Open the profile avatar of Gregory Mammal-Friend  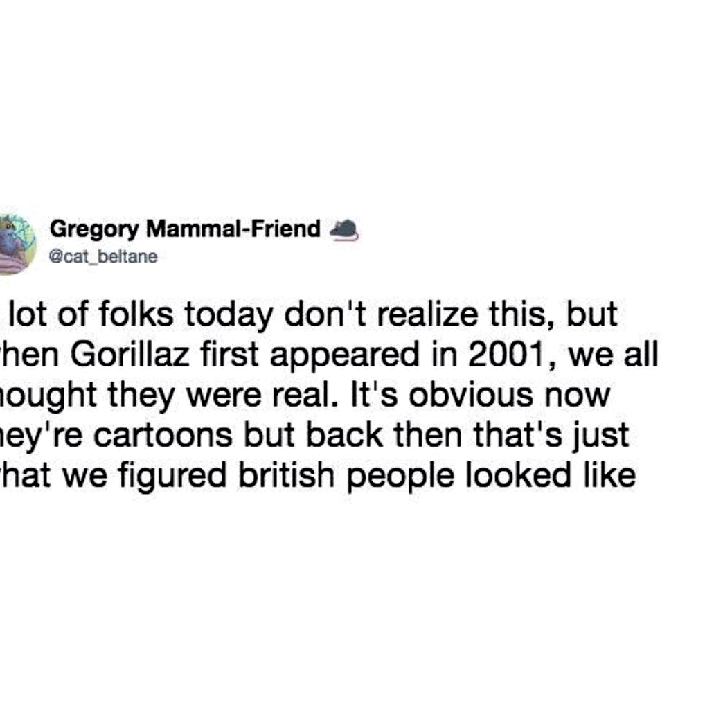[17, 245]
